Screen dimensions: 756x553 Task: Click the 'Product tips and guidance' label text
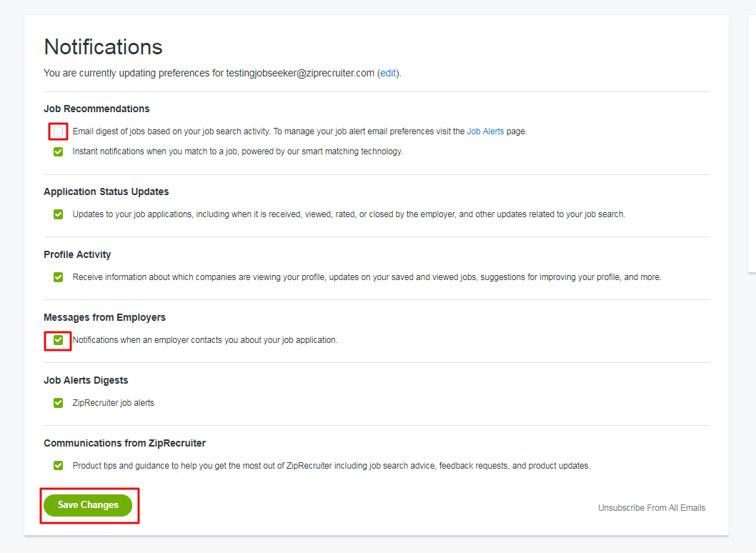coord(331,466)
